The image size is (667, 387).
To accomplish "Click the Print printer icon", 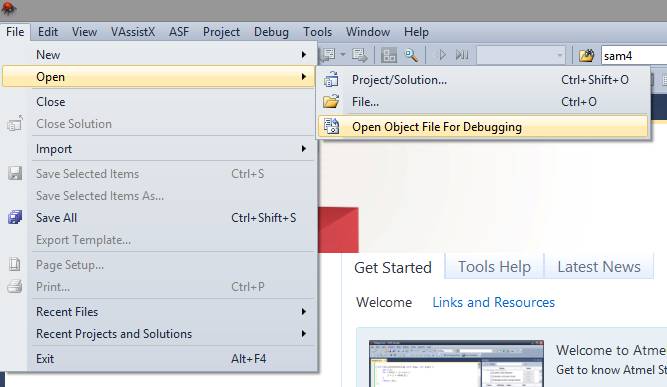I will coord(15,286).
